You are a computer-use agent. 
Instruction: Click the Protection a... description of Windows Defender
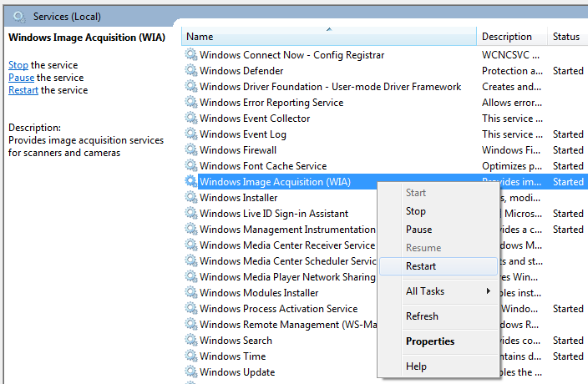[x=512, y=70]
